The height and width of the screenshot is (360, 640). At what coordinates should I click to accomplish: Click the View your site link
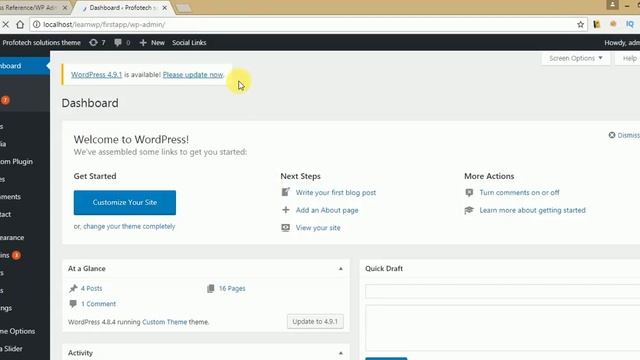pyautogui.click(x=318, y=228)
